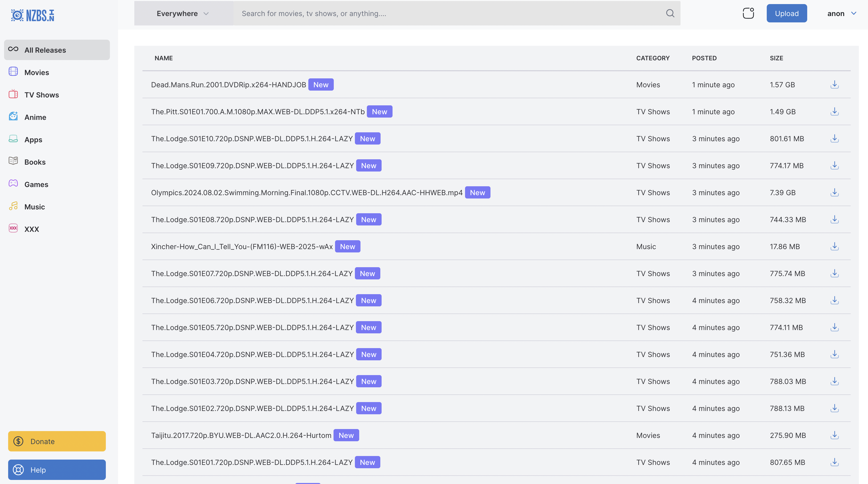
Task: Open Taijitu.2017.720p release link
Action: pyautogui.click(x=241, y=435)
